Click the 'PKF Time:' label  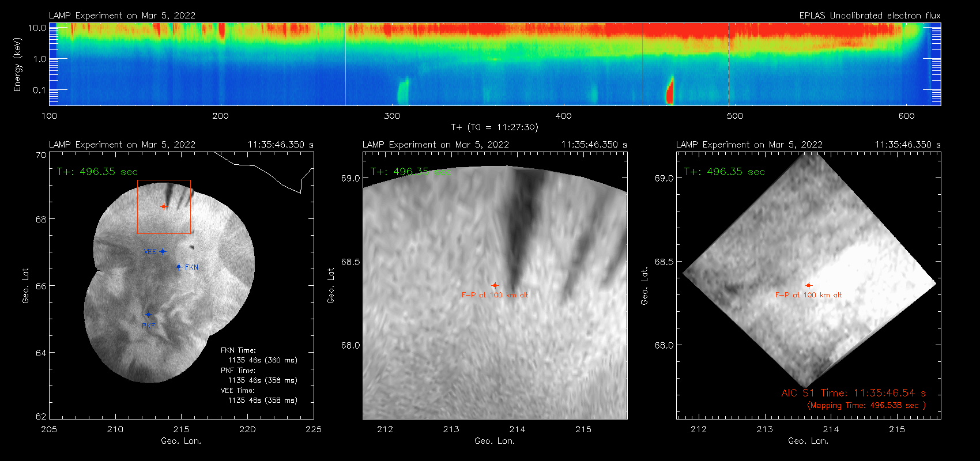(238, 371)
